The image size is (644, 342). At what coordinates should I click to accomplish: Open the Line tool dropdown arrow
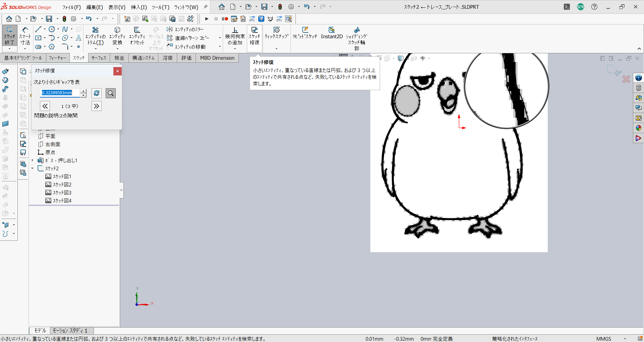click(45, 30)
